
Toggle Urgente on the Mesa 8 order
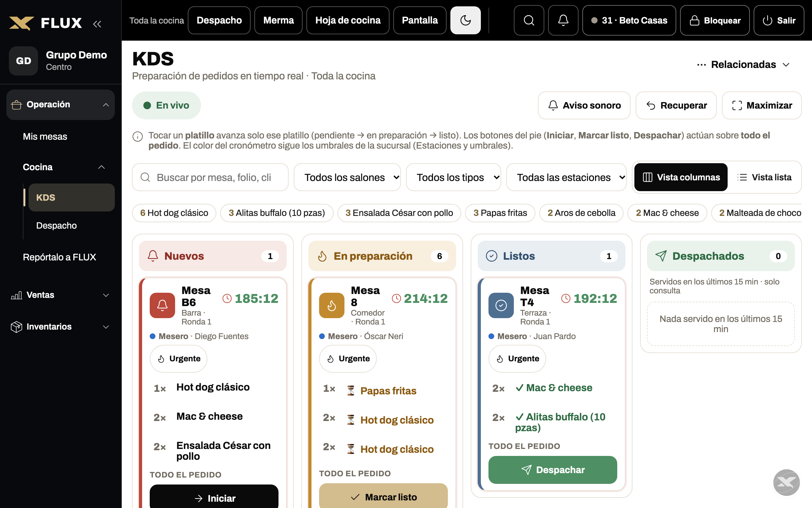click(x=348, y=358)
